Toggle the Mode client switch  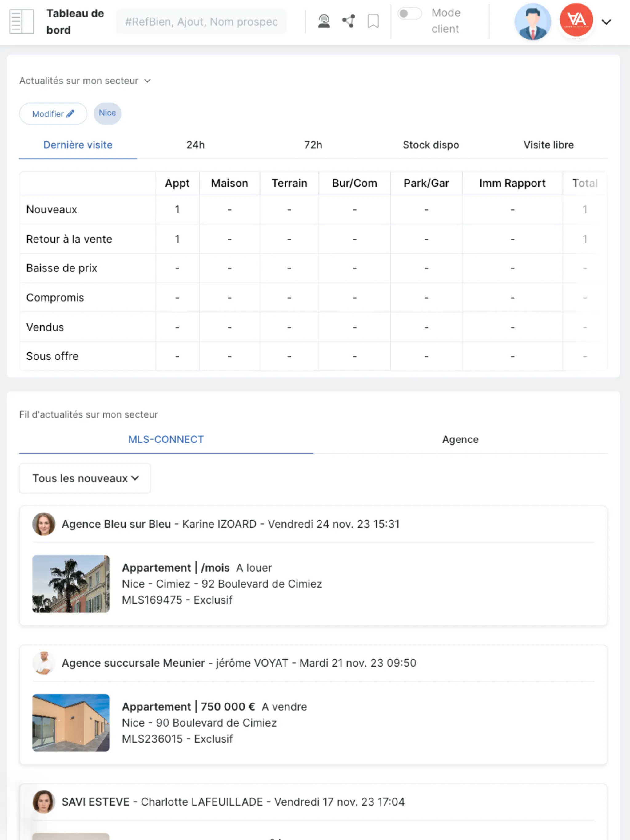pos(409,14)
